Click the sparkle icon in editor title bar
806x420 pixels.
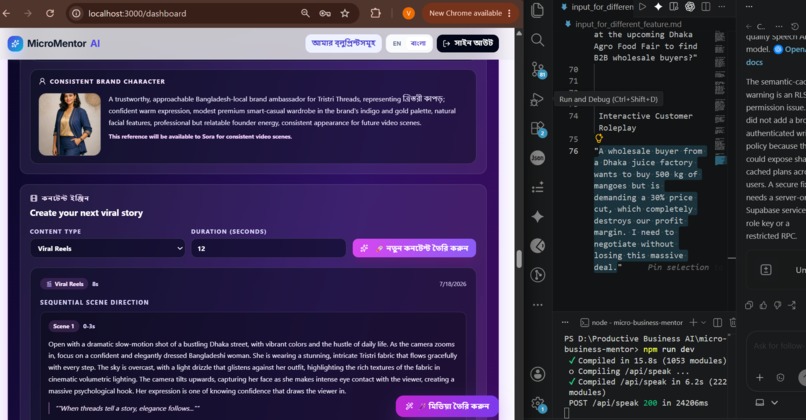[658, 7]
